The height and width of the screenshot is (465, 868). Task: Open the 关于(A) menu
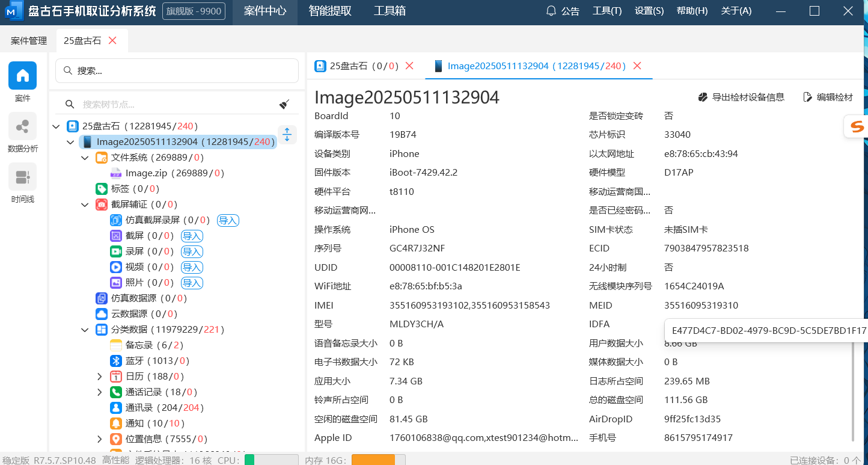(736, 11)
